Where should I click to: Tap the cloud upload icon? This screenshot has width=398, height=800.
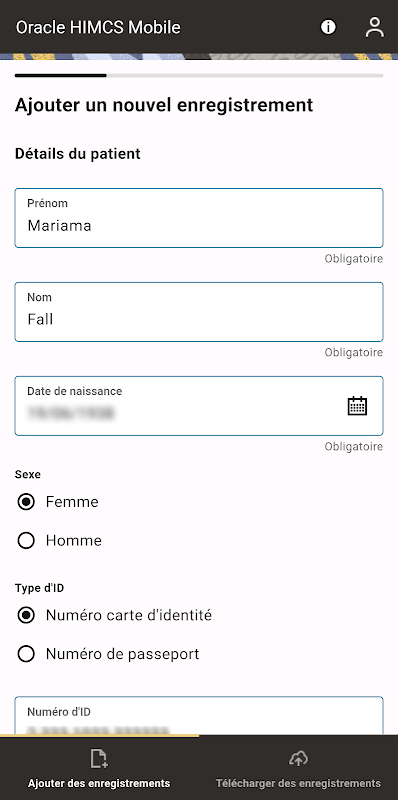point(298,759)
